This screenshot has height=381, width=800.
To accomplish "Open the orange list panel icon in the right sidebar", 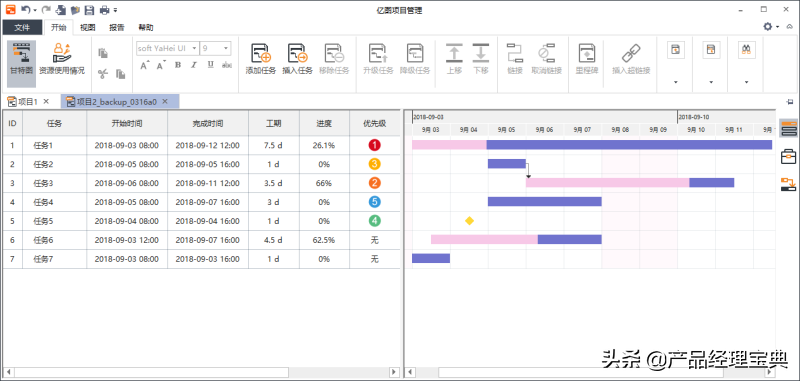I will (x=789, y=128).
